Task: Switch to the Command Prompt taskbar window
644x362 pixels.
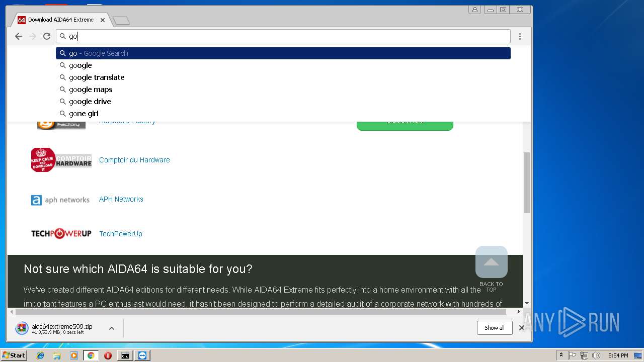Action: click(125, 355)
